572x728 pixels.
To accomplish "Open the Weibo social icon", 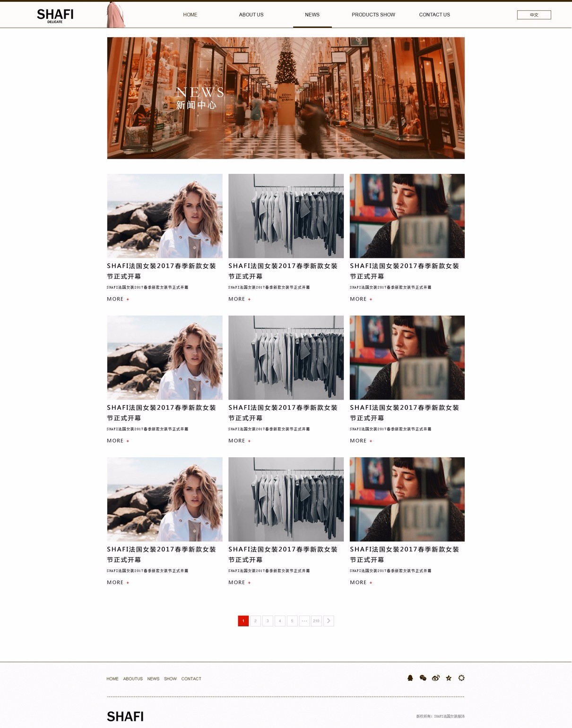I will [436, 678].
